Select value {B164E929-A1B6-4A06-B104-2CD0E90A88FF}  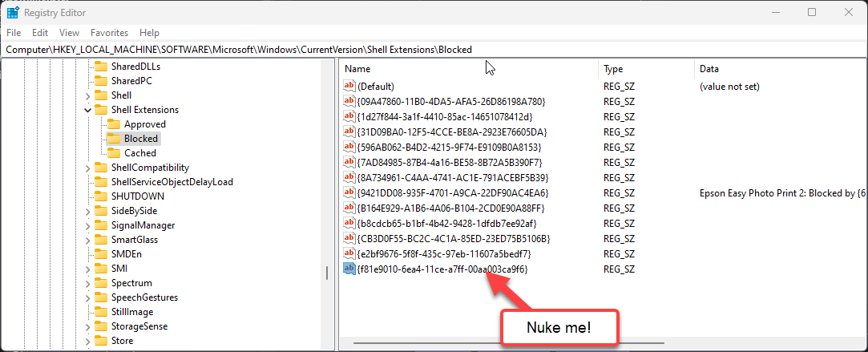[x=451, y=208]
